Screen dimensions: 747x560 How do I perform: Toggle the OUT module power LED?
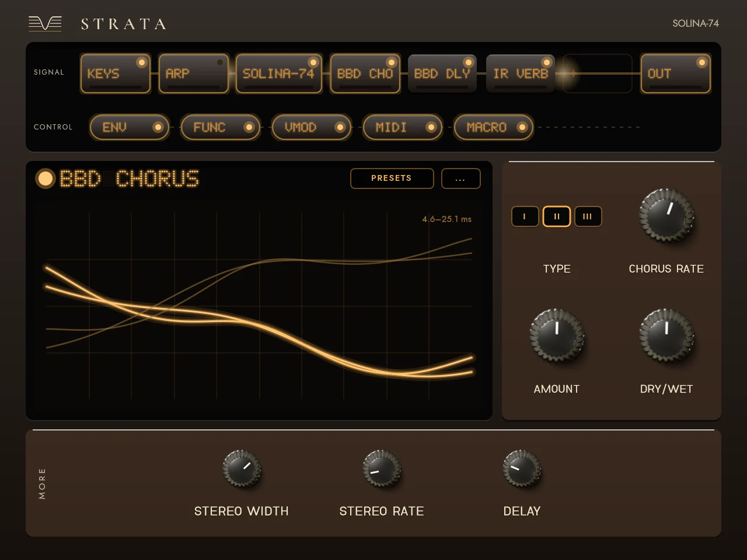coord(702,62)
